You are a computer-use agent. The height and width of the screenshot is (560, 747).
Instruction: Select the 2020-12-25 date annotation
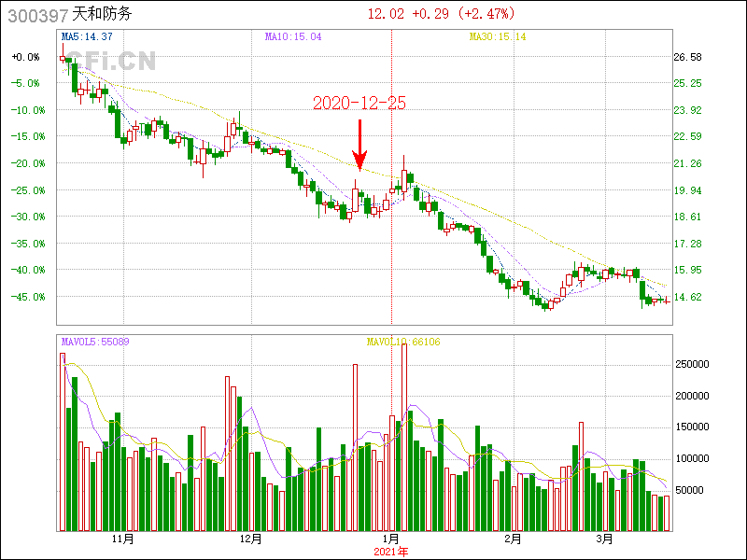coord(359,104)
